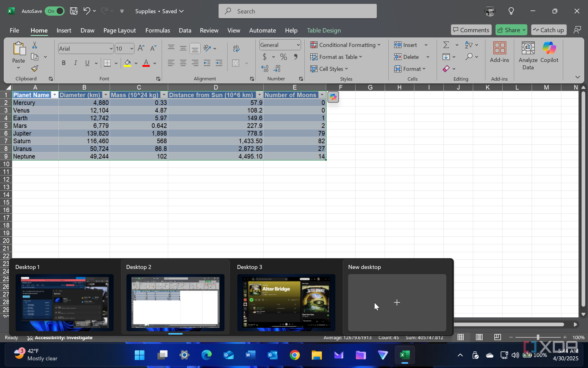Open Copilot from the ribbon
This screenshot has width=588, height=368.
click(549, 52)
